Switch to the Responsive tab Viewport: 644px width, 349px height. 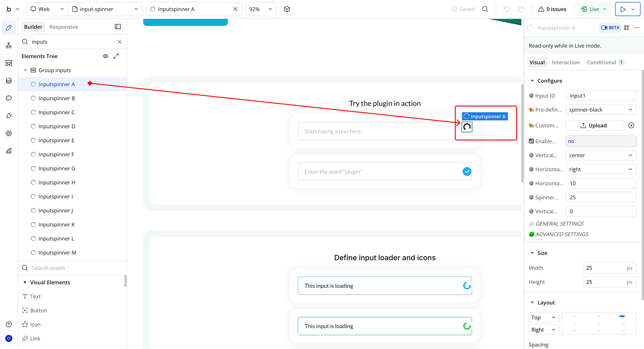[64, 27]
